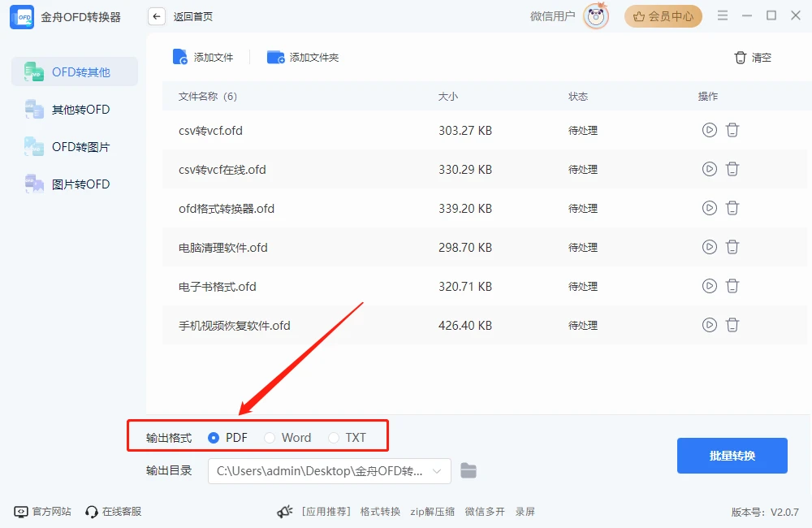Click the 添加文件夹 add folder icon
Screen dimensions: 812x528
click(275, 57)
